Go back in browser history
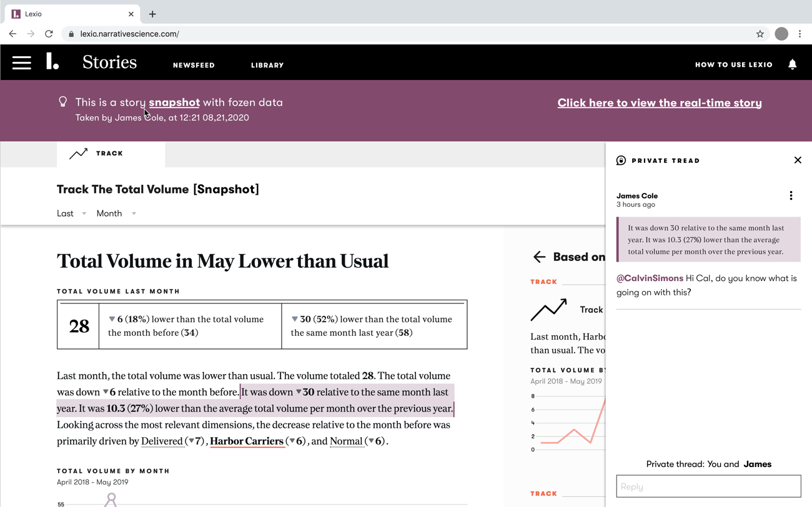Viewport: 812px width, 507px height. (x=12, y=34)
